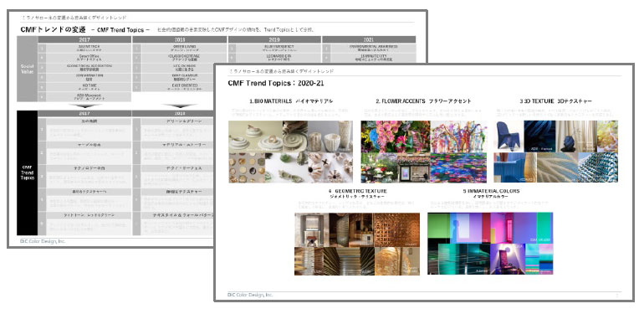Screen dimensions: 644x314
Task: Click the 'CMF Trend Topics : 2020-21' title
Action: point(276,84)
